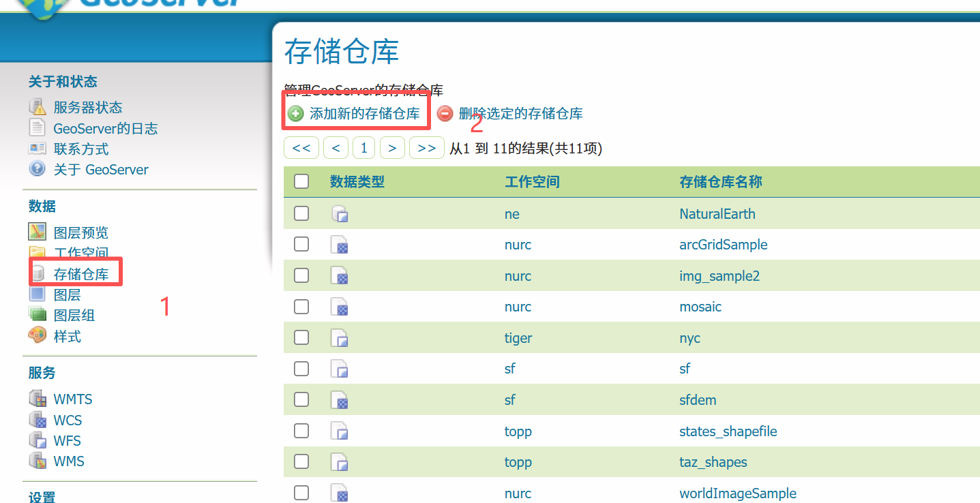
Task: Check the taz_shapes row checkbox
Action: (301, 461)
